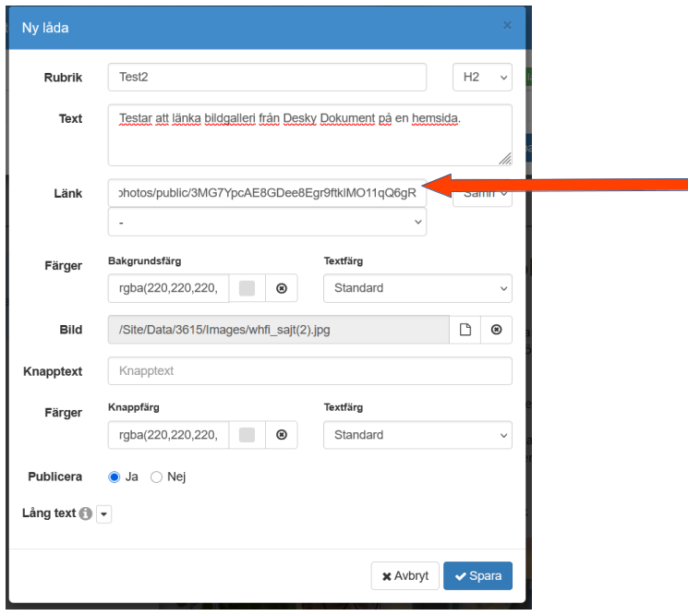
Task: Click the file browse icon for Bild
Action: point(465,330)
